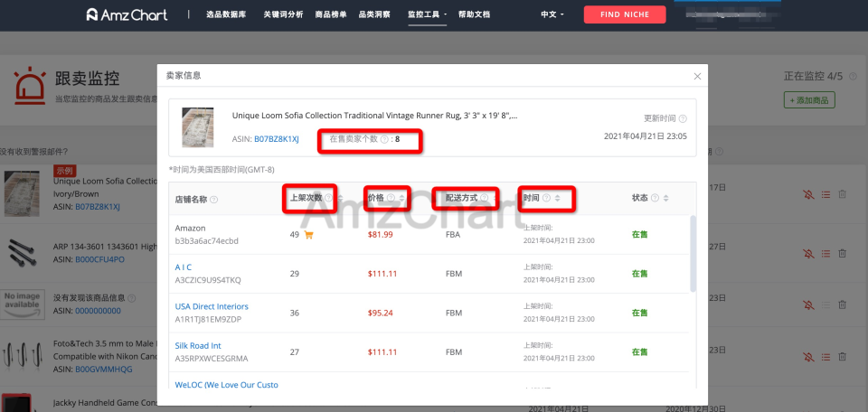
Task: Toggle alert bell for ASIN 0000000000 row
Action: tap(808, 304)
